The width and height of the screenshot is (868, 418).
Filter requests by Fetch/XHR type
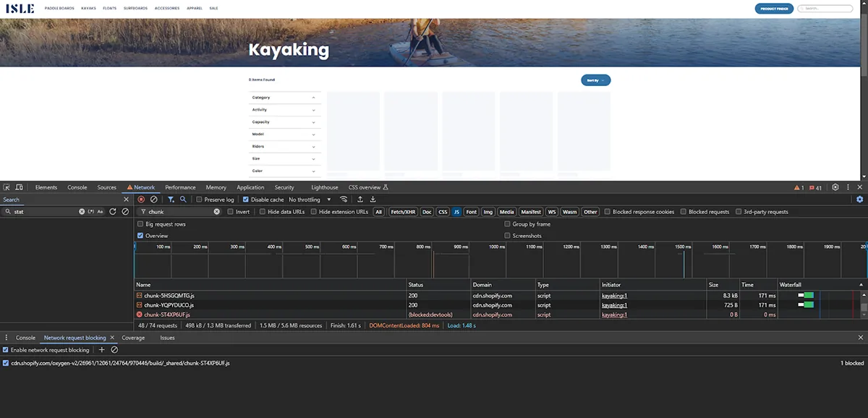coord(403,212)
